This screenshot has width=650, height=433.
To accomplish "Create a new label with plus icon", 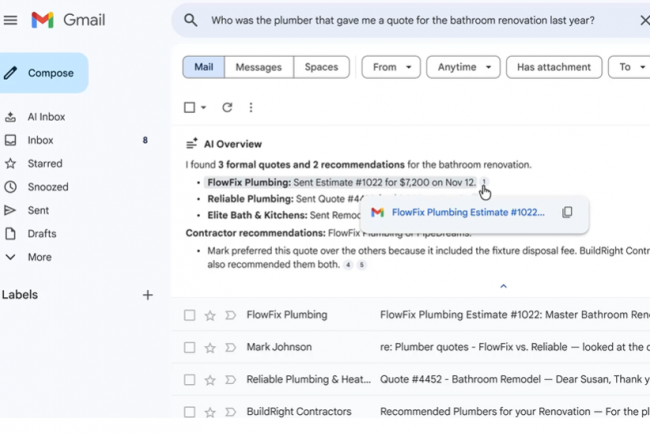I will tap(148, 295).
